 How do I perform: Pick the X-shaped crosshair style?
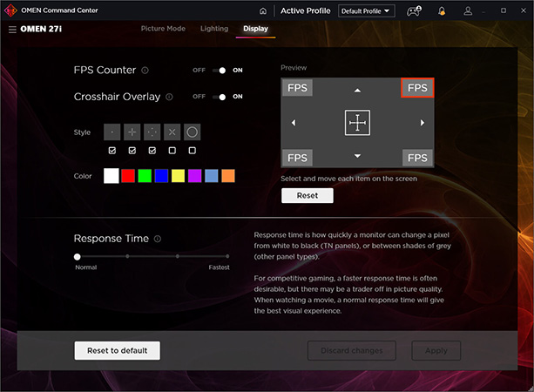tap(172, 132)
